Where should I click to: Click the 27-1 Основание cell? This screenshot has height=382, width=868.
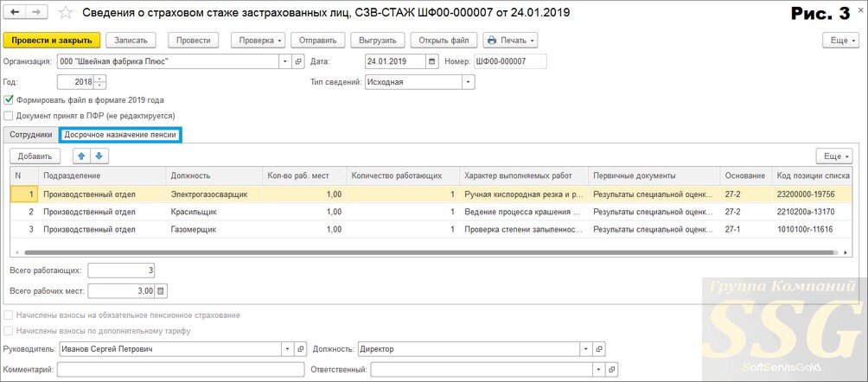click(x=745, y=230)
